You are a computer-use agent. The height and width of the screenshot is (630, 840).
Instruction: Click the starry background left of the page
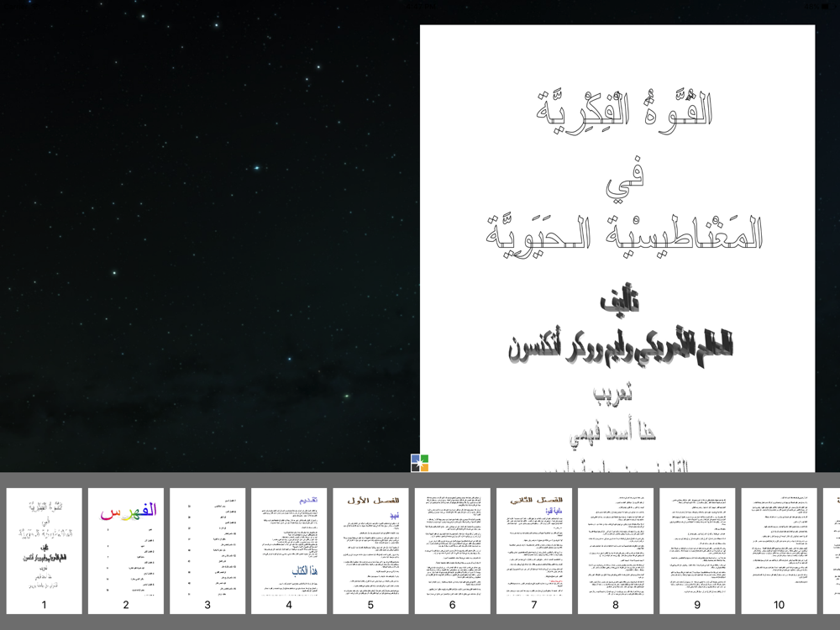point(210,235)
